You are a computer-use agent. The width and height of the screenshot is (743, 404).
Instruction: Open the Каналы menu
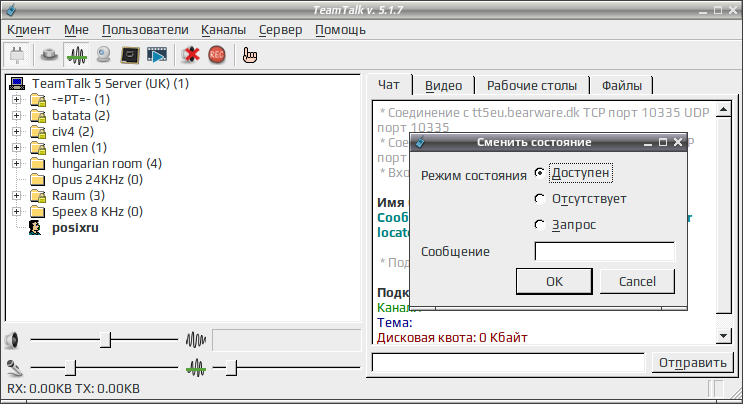(223, 30)
